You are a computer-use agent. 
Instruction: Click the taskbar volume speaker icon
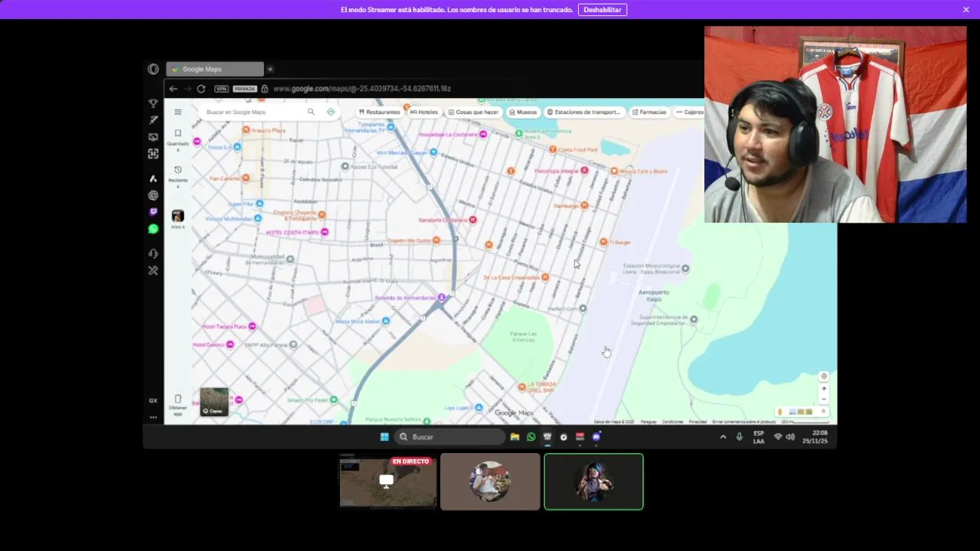[x=790, y=437]
